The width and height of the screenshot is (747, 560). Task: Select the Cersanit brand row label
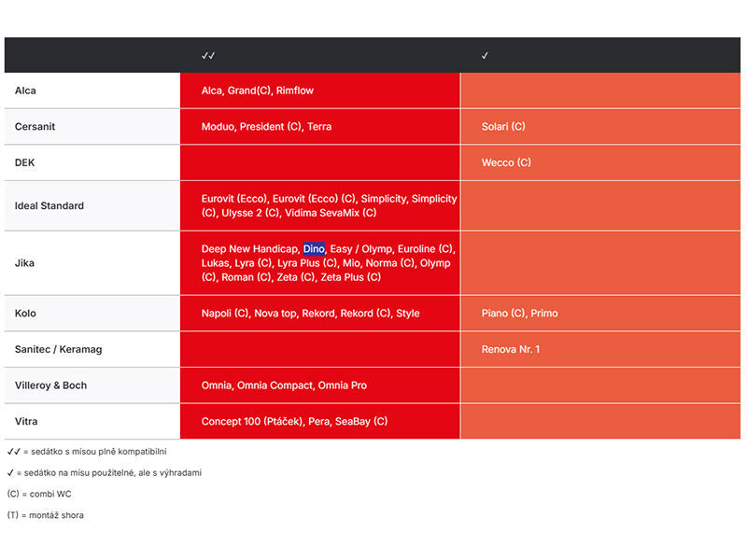[35, 127]
